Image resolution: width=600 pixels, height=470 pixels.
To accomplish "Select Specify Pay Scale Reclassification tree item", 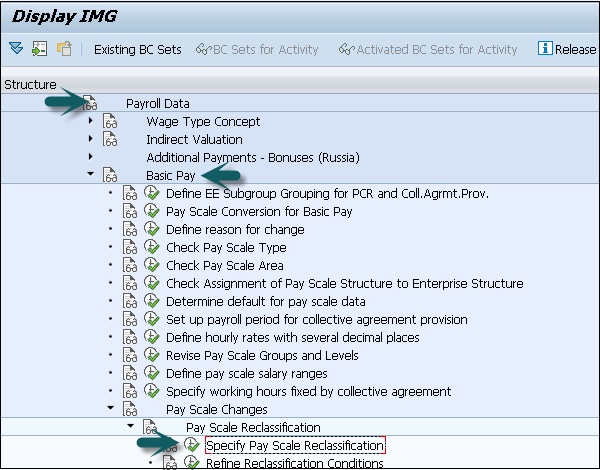I will coord(294,445).
